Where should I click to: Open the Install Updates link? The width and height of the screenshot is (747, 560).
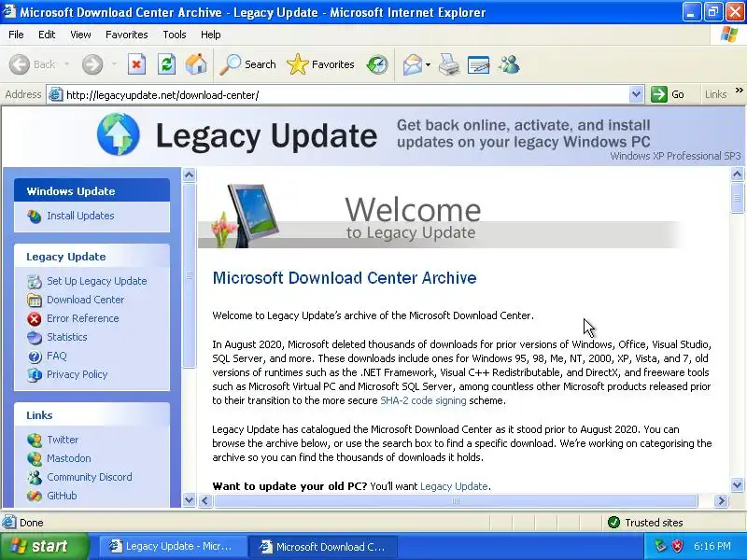coord(80,216)
